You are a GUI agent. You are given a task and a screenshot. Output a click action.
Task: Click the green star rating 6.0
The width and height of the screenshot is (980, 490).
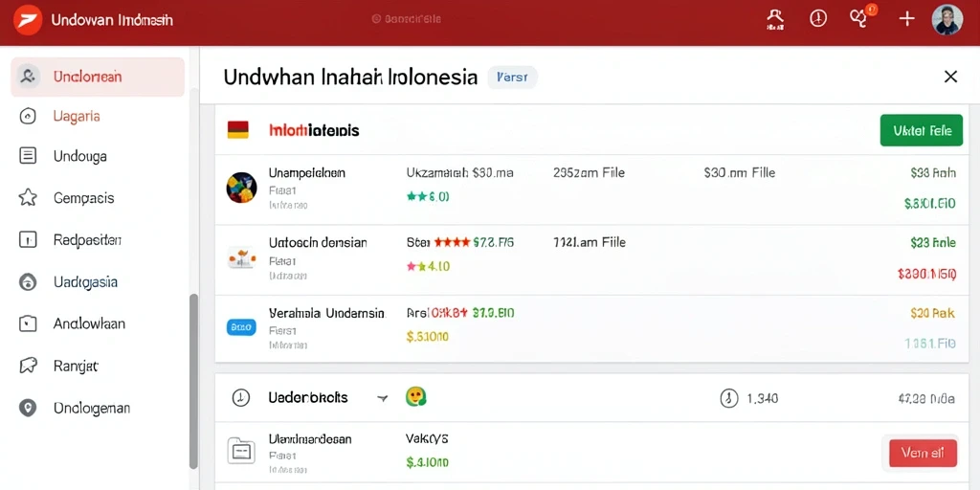coord(428,197)
